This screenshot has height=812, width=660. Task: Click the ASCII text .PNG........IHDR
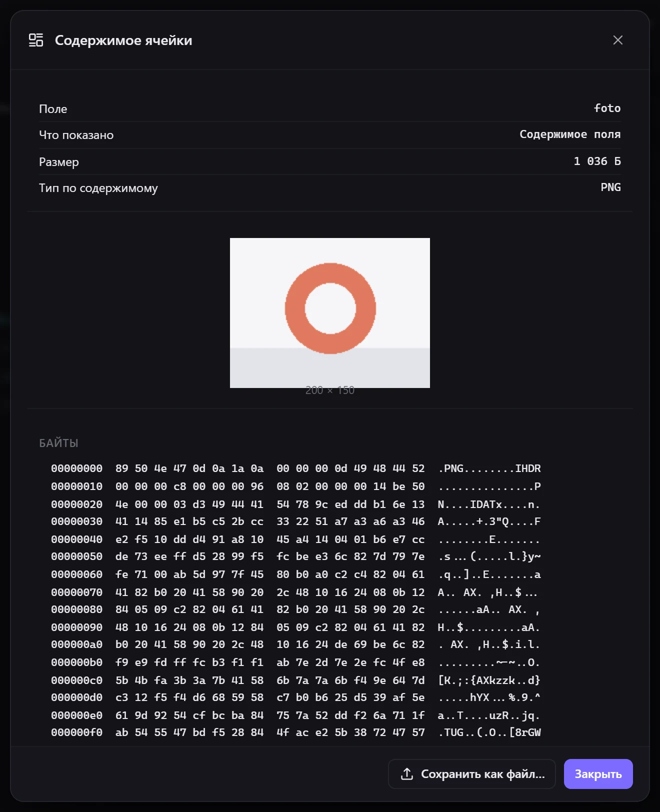[489, 468]
